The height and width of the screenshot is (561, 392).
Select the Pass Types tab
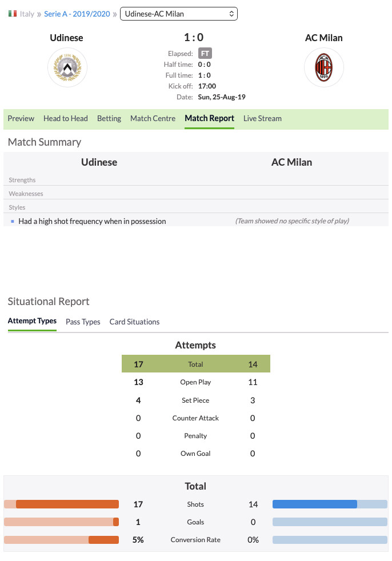coord(83,322)
